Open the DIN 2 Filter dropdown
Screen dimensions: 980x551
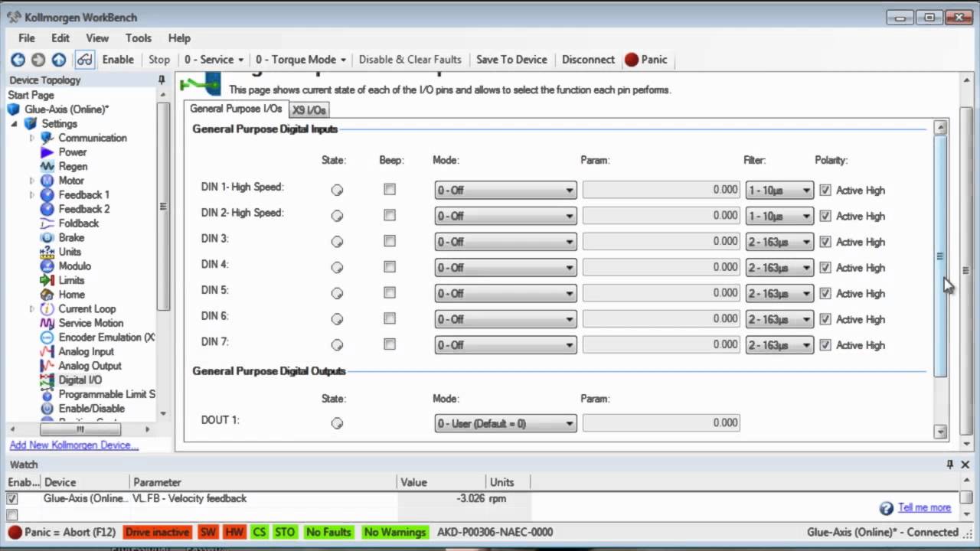[779, 216]
